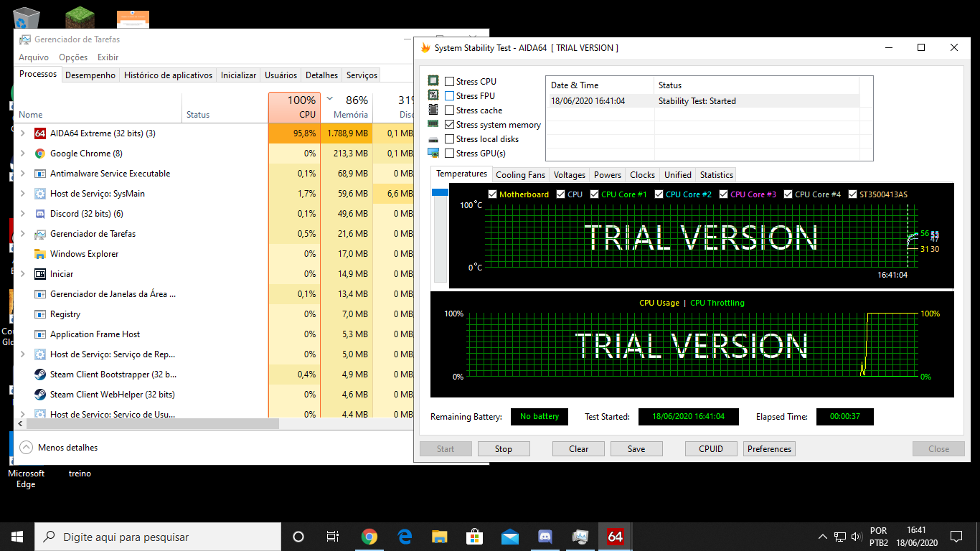Click the CPU chip icon beside Stress CPU
This screenshot has width=980, height=551.
433,81
